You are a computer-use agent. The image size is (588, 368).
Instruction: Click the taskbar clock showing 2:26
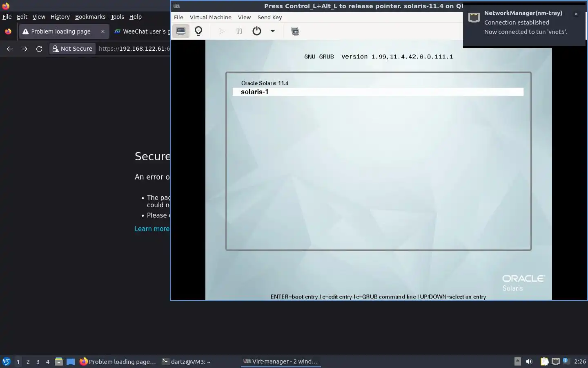(x=580, y=361)
